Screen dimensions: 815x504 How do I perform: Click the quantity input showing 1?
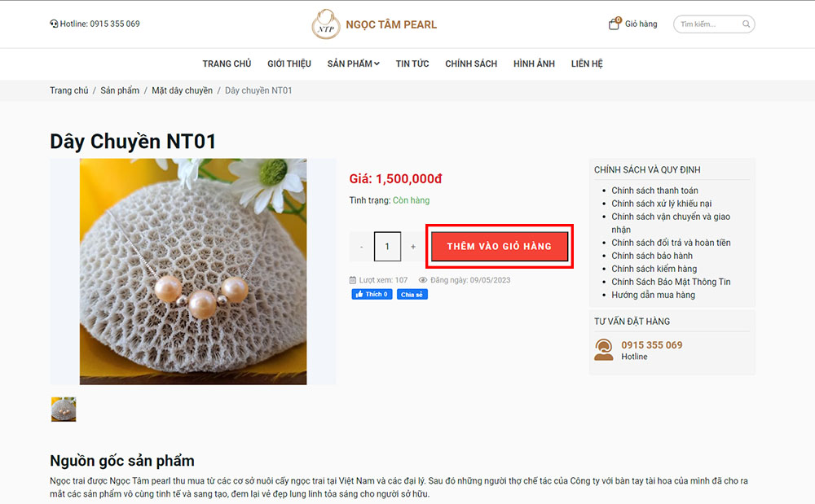pos(387,246)
